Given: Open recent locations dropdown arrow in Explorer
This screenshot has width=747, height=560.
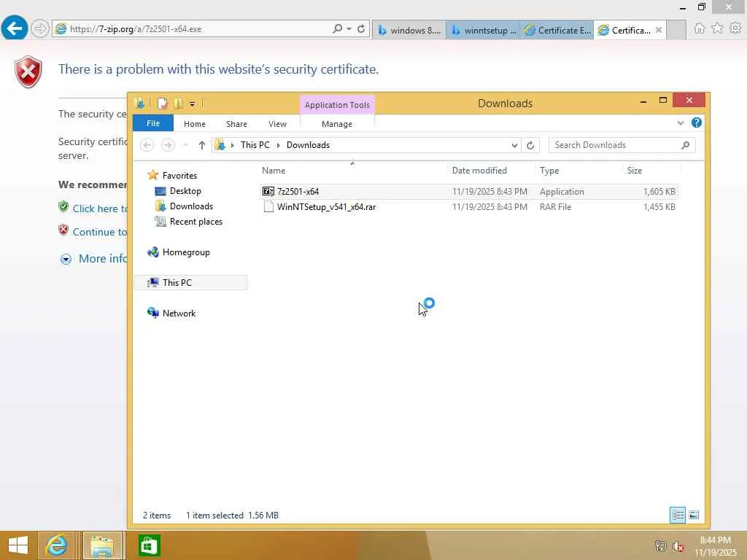Looking at the screenshot, I should coord(185,145).
